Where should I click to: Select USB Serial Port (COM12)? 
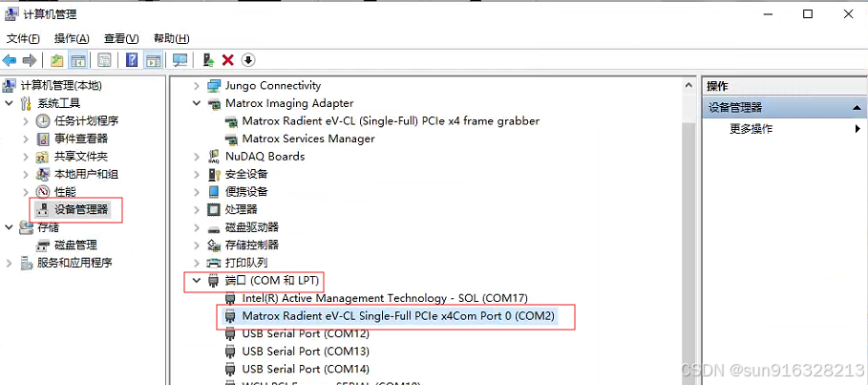(x=306, y=334)
